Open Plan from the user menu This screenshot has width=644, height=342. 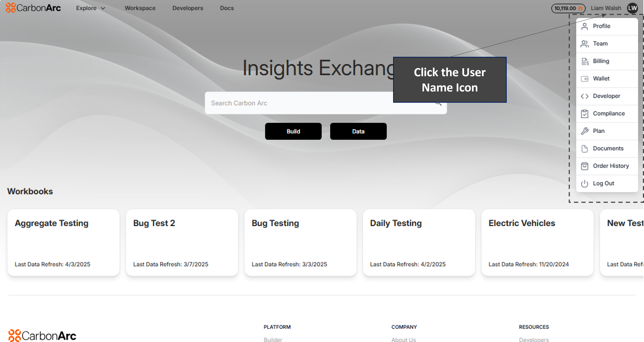pyautogui.click(x=607, y=131)
